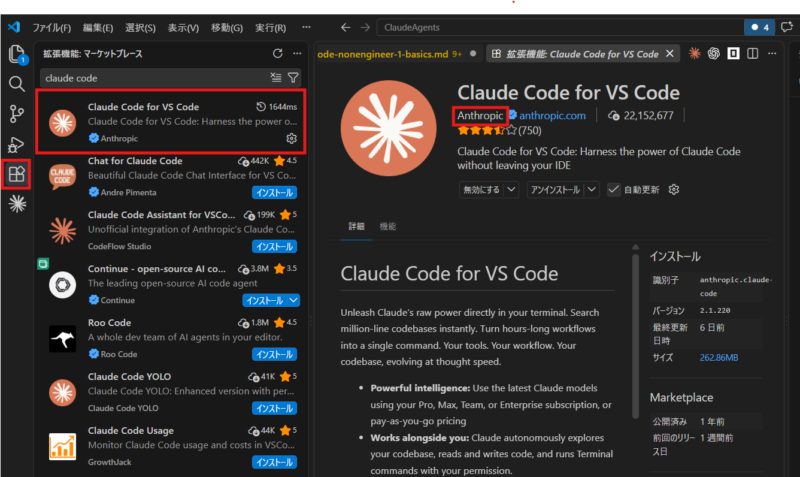
Task: Open the Explorer view in activity bar
Action: [17, 54]
